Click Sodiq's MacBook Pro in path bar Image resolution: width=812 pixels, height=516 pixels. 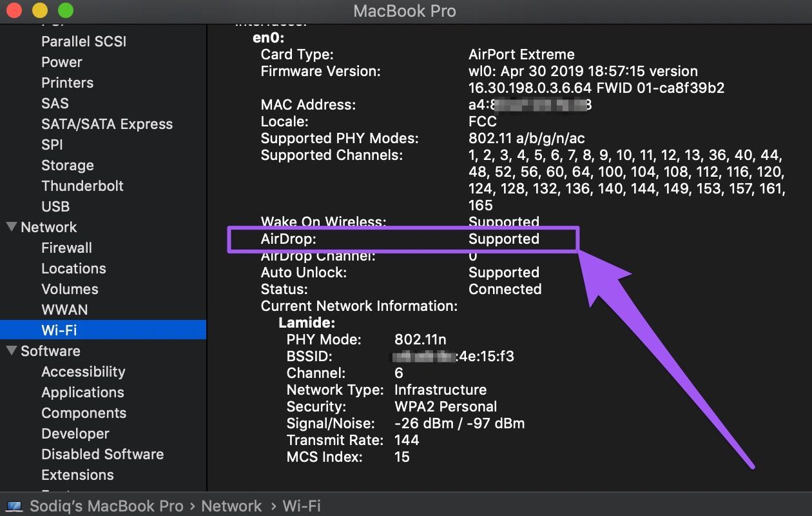(106, 506)
